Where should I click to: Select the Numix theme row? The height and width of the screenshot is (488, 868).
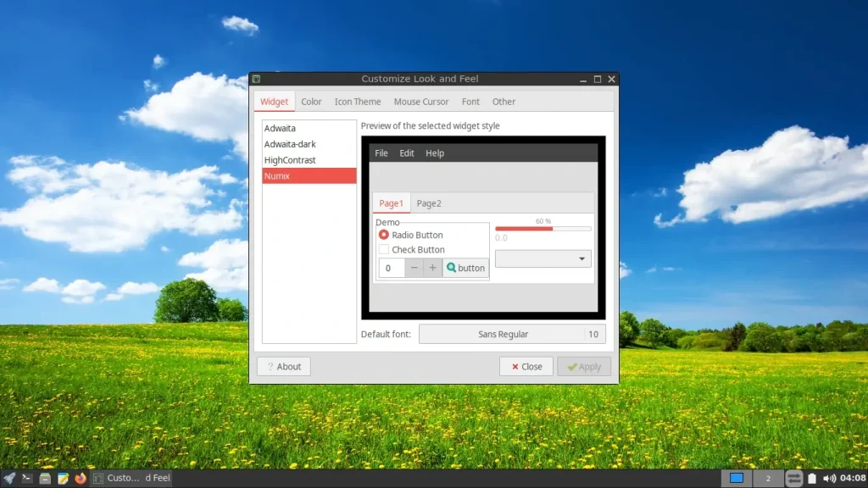(309, 176)
